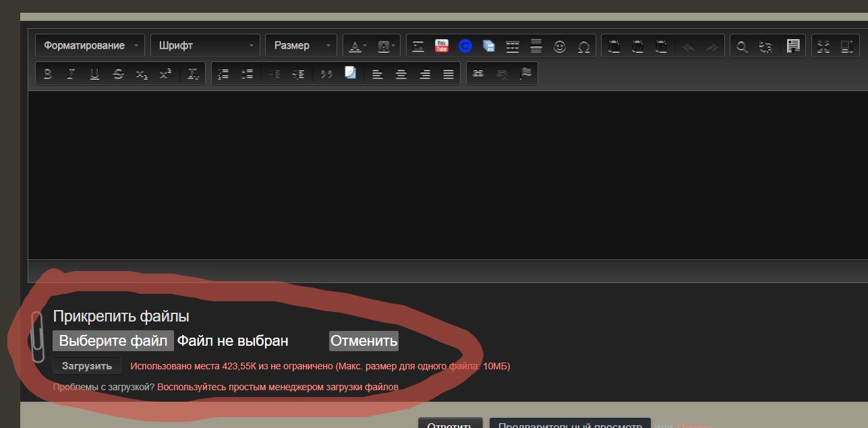The image size is (868, 428).
Task: Click the Отменить button
Action: pyautogui.click(x=364, y=341)
